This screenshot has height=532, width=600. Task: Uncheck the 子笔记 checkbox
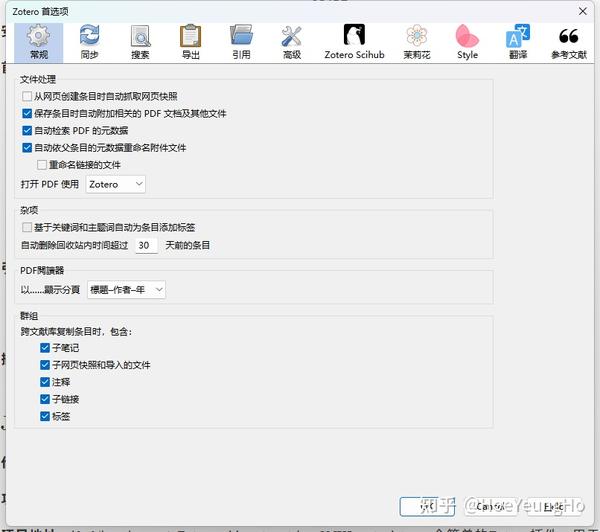coord(45,348)
